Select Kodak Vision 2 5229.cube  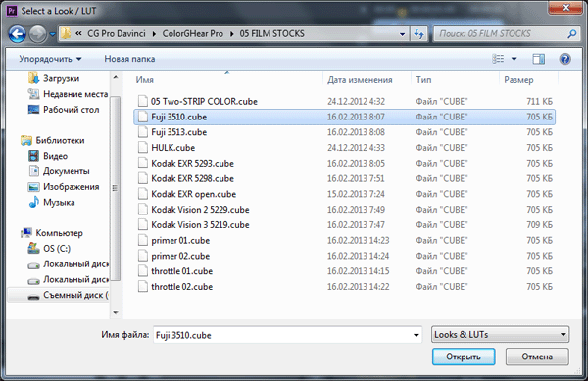345,210
